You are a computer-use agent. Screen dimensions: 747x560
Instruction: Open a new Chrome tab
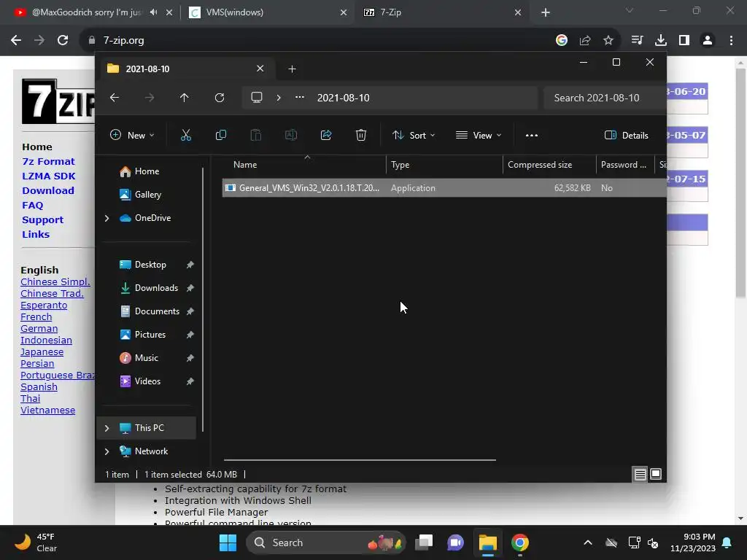coord(546,12)
